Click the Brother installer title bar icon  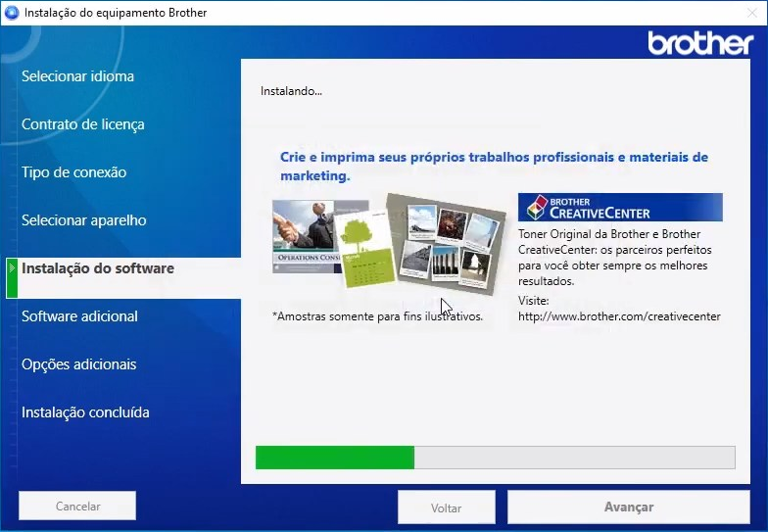(x=12, y=12)
